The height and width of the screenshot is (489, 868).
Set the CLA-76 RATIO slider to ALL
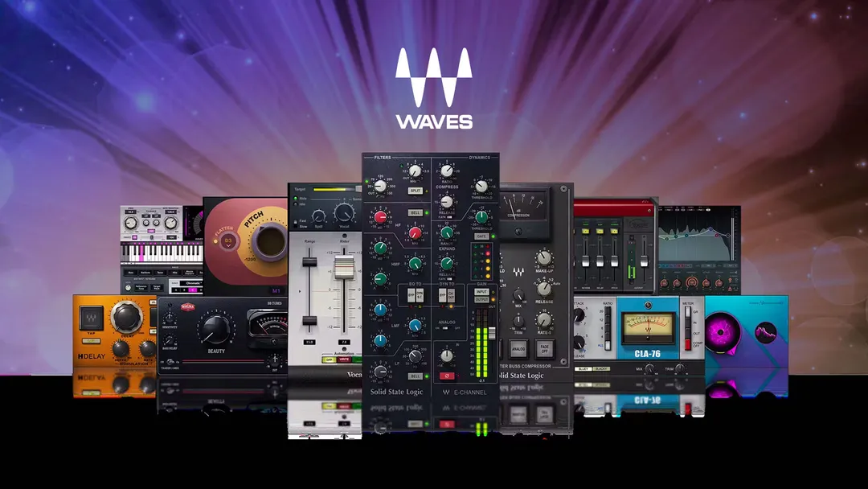[x=608, y=345]
